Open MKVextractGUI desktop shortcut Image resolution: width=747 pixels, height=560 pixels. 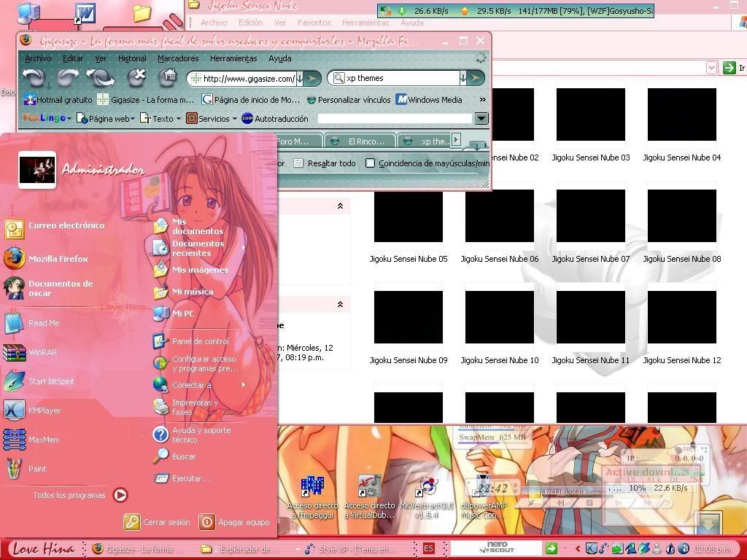(427, 497)
